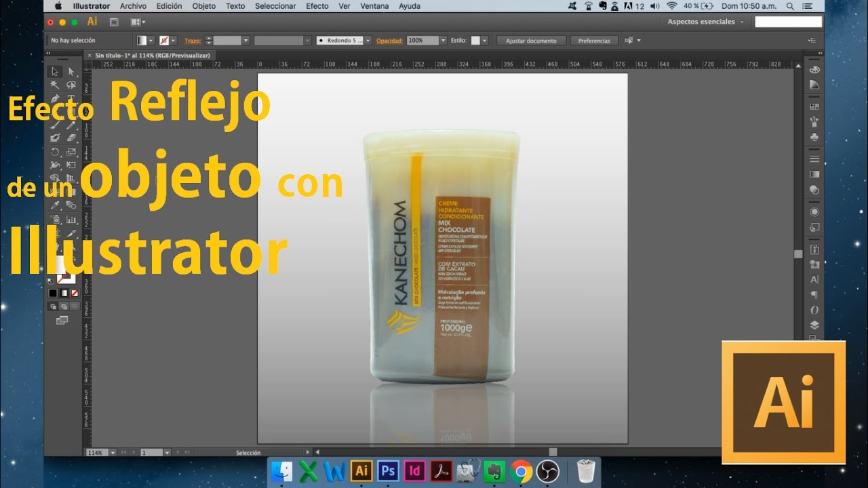Image resolution: width=868 pixels, height=488 pixels.
Task: Click the fill color swatch in toolbox
Action: [x=56, y=266]
